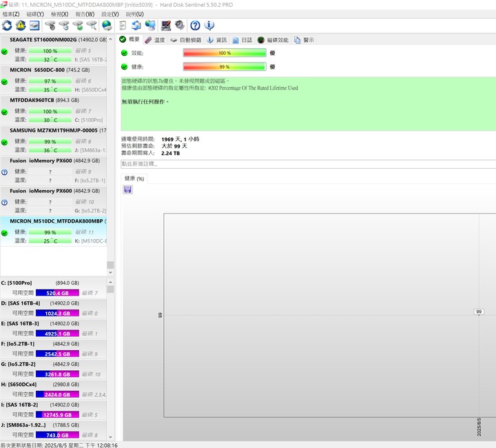The width and height of the screenshot is (496, 448).
Task: Click green check icon next to 效能 row
Action: pos(124,53)
